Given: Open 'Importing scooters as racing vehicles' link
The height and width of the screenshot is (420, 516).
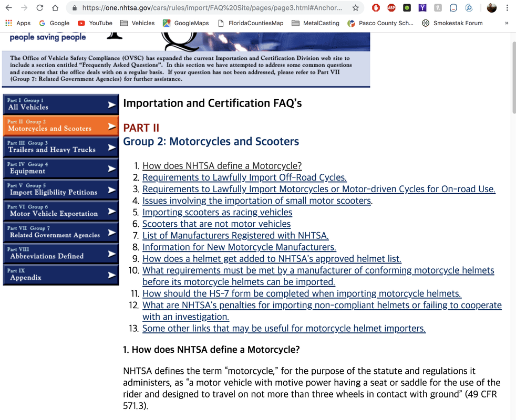Looking at the screenshot, I should [217, 213].
